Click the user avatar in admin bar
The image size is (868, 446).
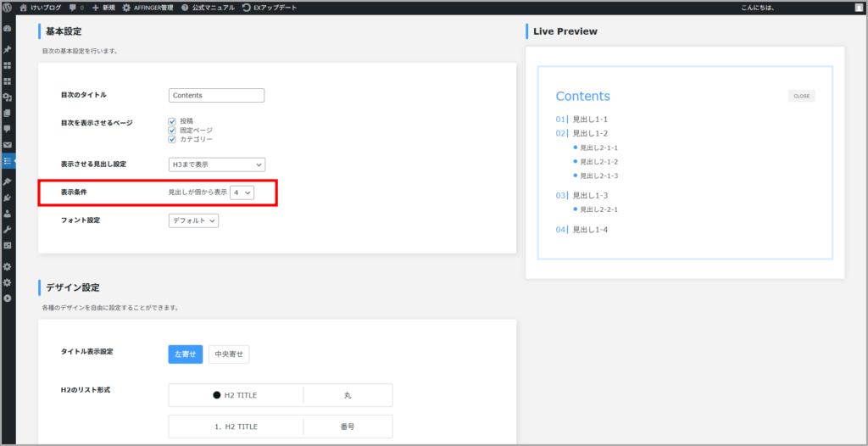857,8
